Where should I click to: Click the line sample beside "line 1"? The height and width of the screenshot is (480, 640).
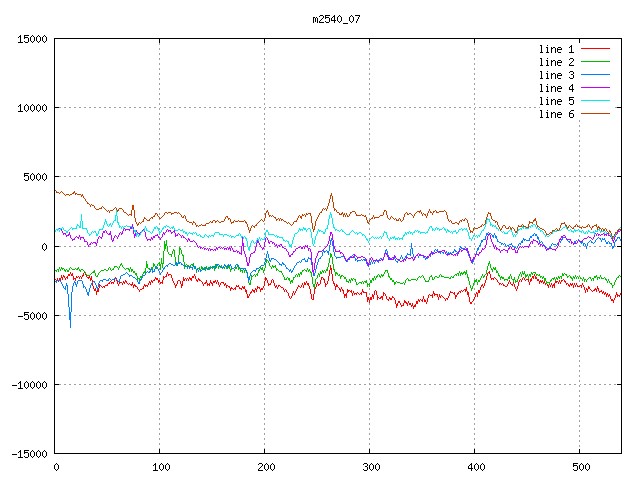click(595, 49)
